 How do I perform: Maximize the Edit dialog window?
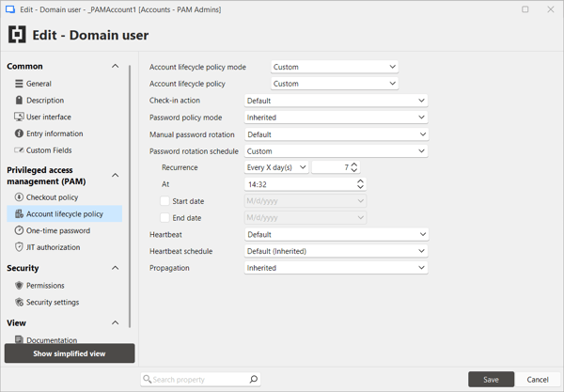pos(525,9)
